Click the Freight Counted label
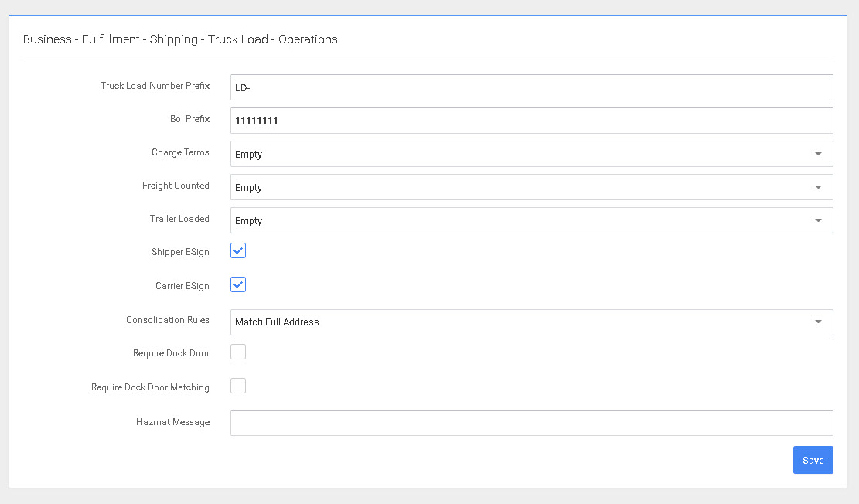 [x=176, y=186]
